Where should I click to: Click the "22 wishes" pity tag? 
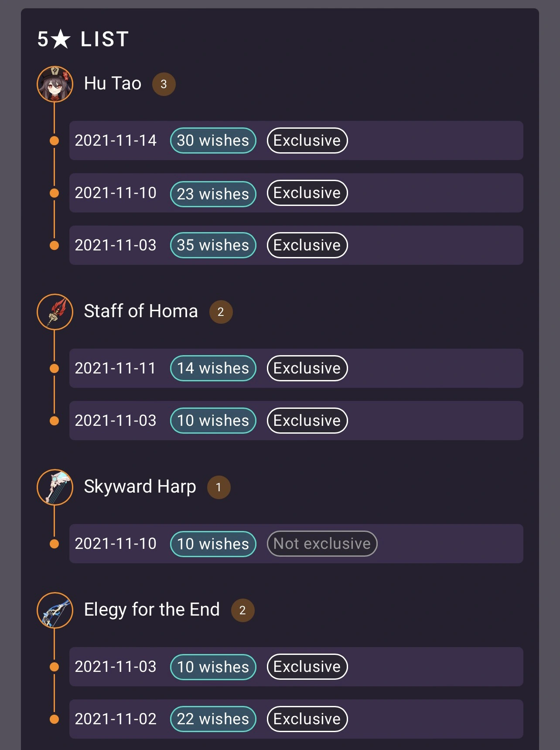[213, 719]
